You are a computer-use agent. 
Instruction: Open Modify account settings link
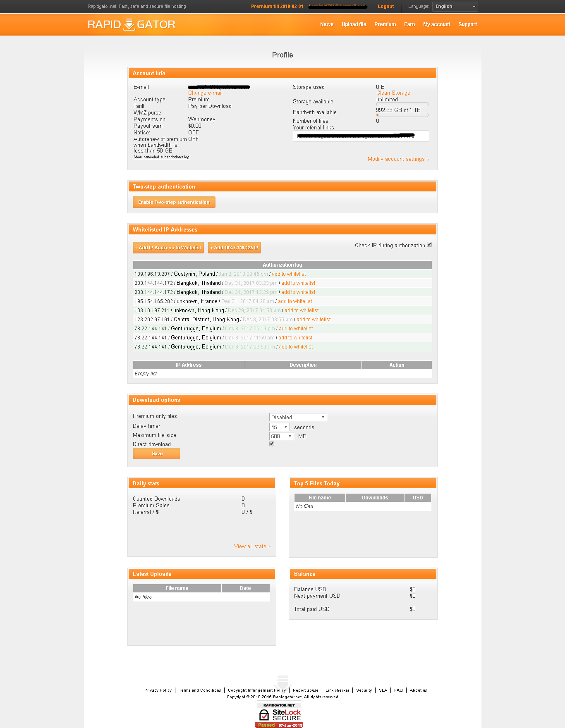point(398,159)
